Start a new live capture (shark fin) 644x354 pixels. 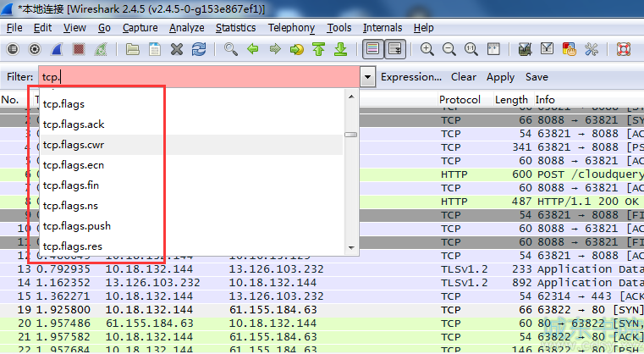click(57, 49)
